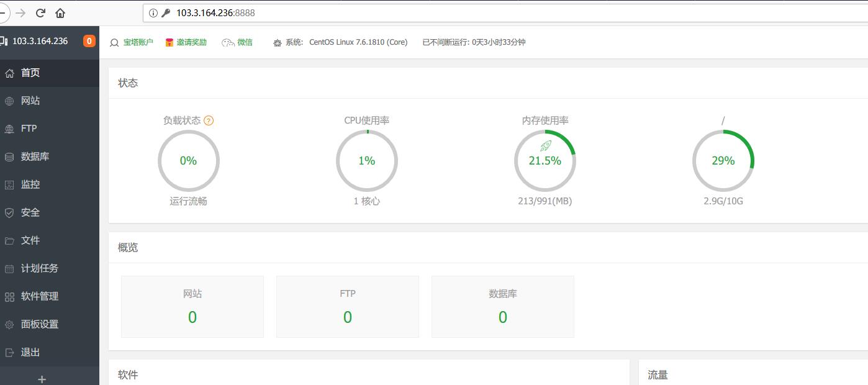Open the FTP sidebar menu item

(x=29, y=129)
